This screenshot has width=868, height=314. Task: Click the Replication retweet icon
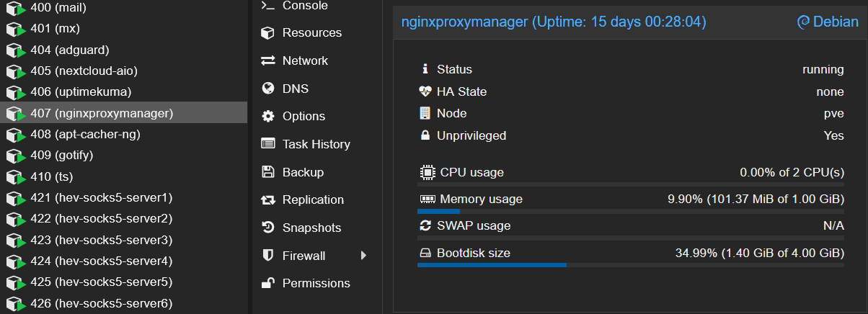click(268, 200)
